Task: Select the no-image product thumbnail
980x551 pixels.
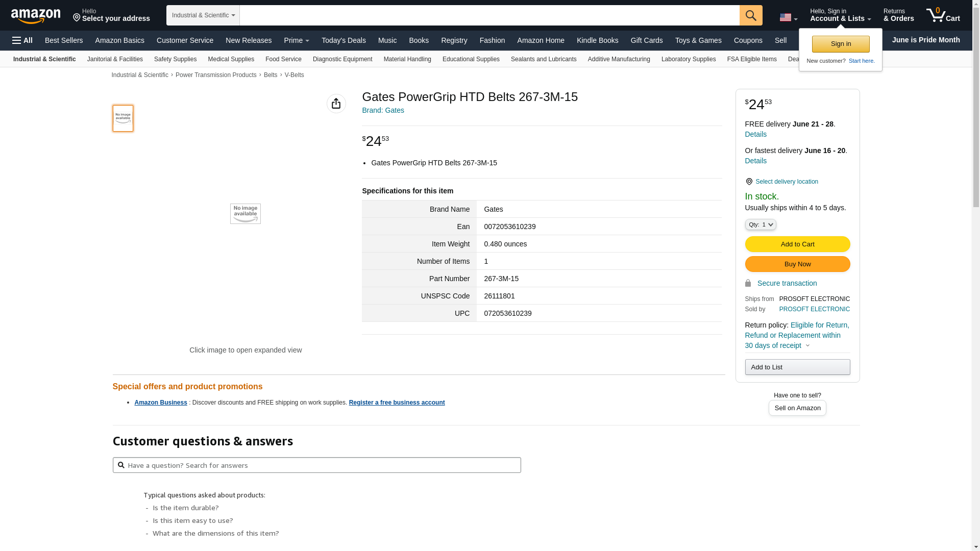Action: tap(123, 118)
